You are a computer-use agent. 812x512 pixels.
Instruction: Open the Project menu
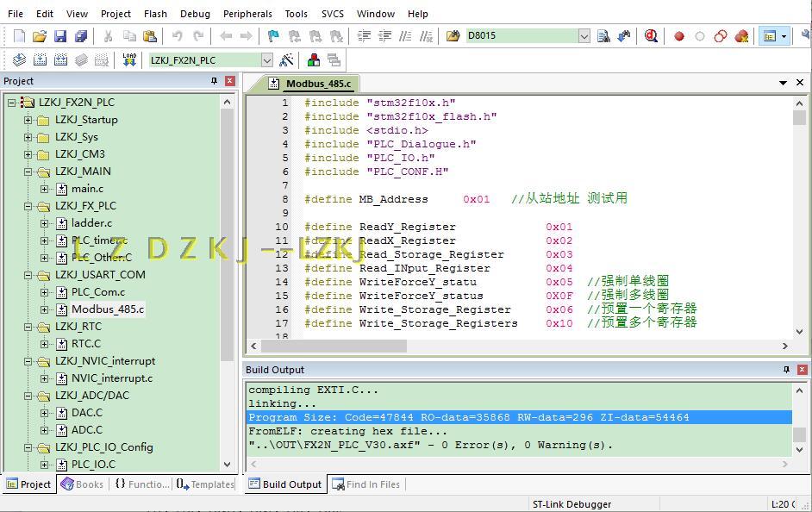coord(116,14)
